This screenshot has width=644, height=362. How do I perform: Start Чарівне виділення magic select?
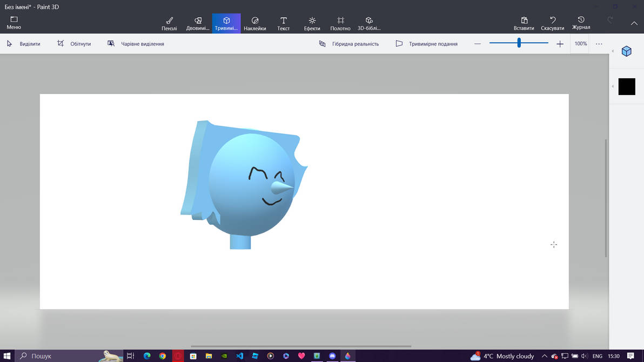point(136,44)
